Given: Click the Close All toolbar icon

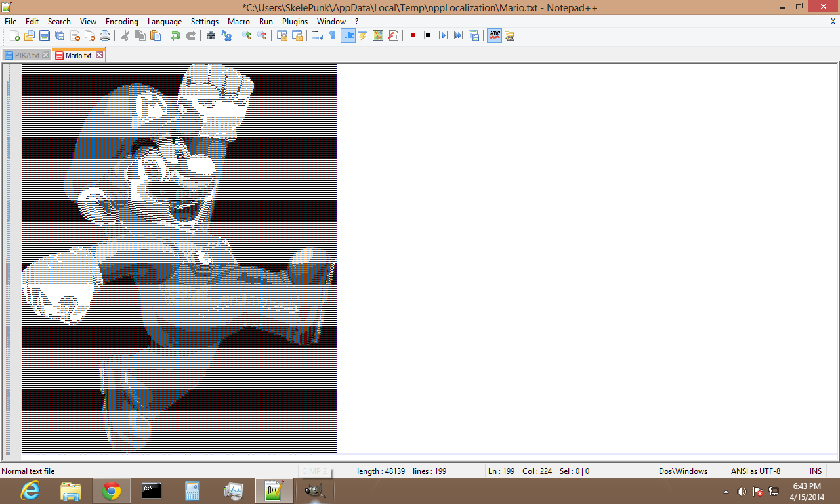Looking at the screenshot, I should tap(90, 35).
